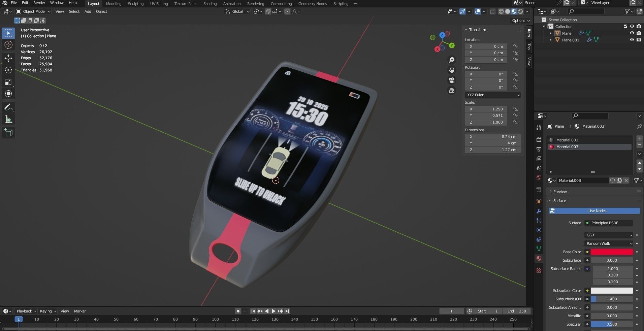Viewport: 644px width, 331px height.
Task: Open the File menu
Action: (x=14, y=3)
